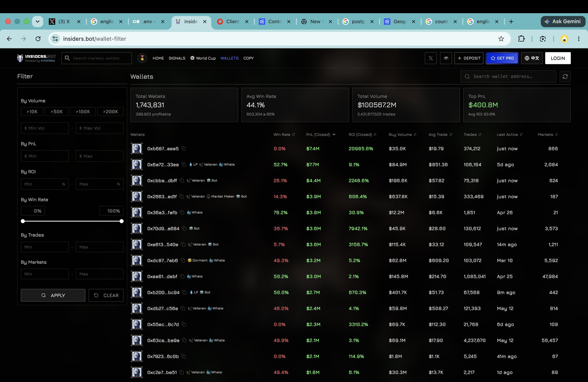Click the CLEAR filter button

(x=106, y=295)
